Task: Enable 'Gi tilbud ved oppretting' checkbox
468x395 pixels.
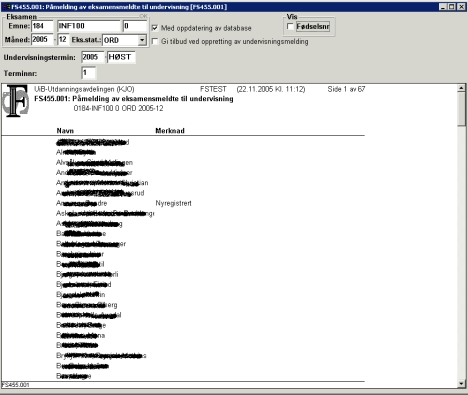Action: point(155,41)
